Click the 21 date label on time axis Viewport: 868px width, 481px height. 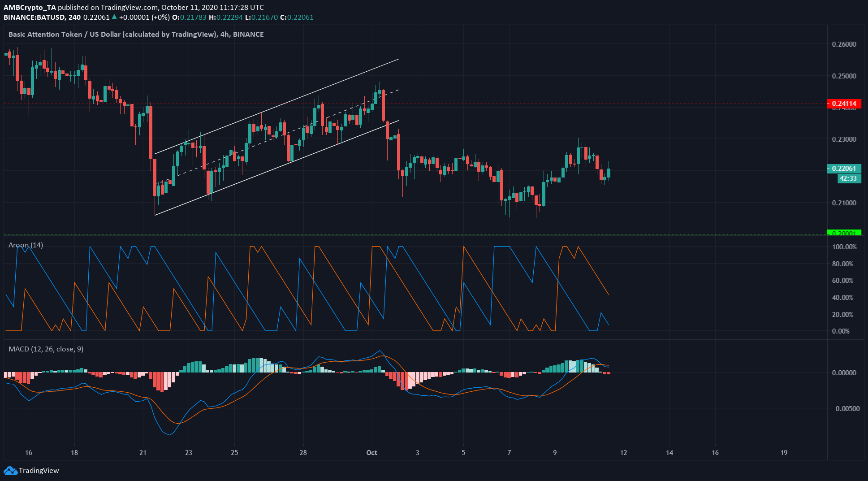pyautogui.click(x=143, y=453)
